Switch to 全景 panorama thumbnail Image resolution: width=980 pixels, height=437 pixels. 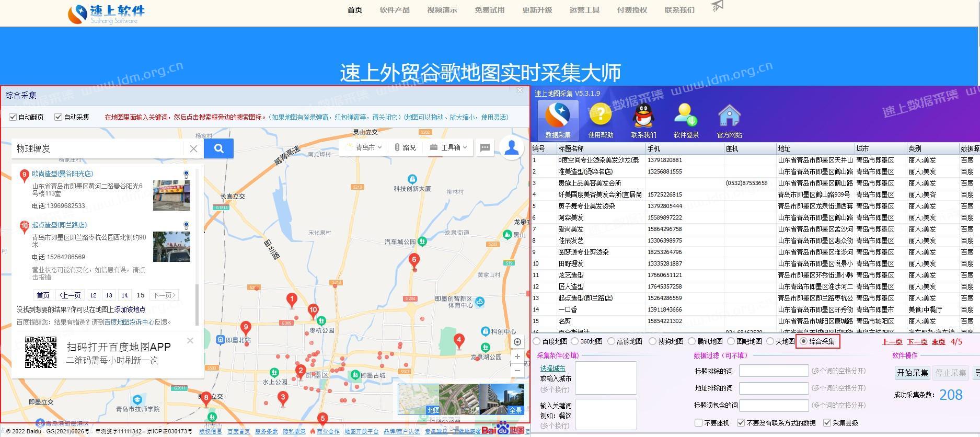pos(502,399)
